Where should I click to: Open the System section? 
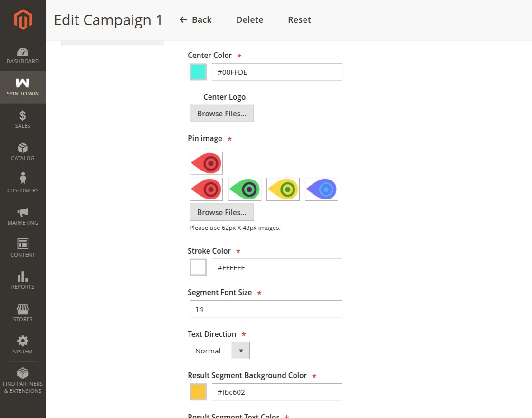coord(22,344)
